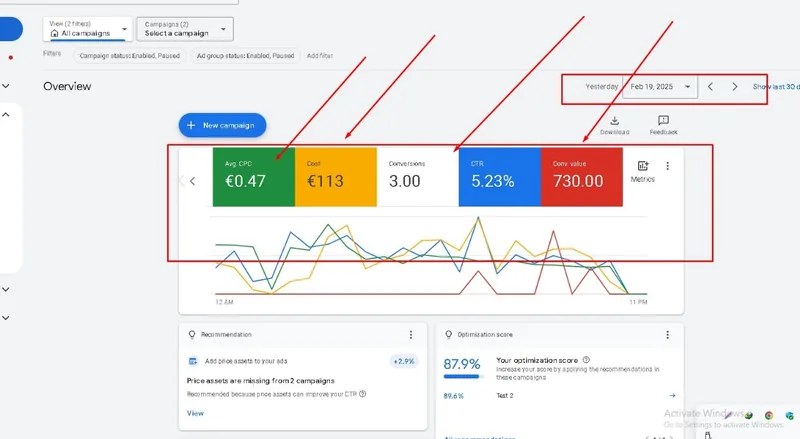
Task: Click the '12 AM' chart axis label
Action: [x=224, y=302]
